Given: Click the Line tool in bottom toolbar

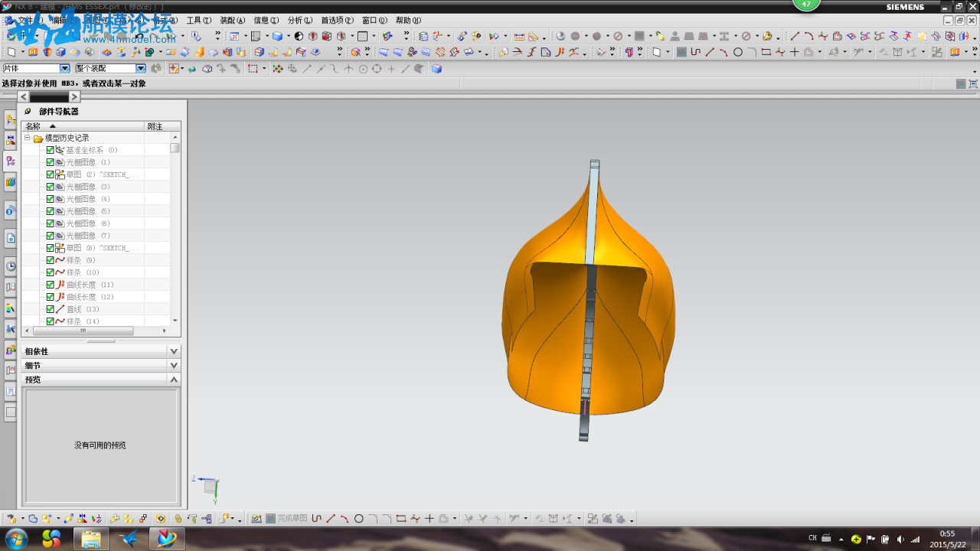Looking at the screenshot, I should click(331, 518).
